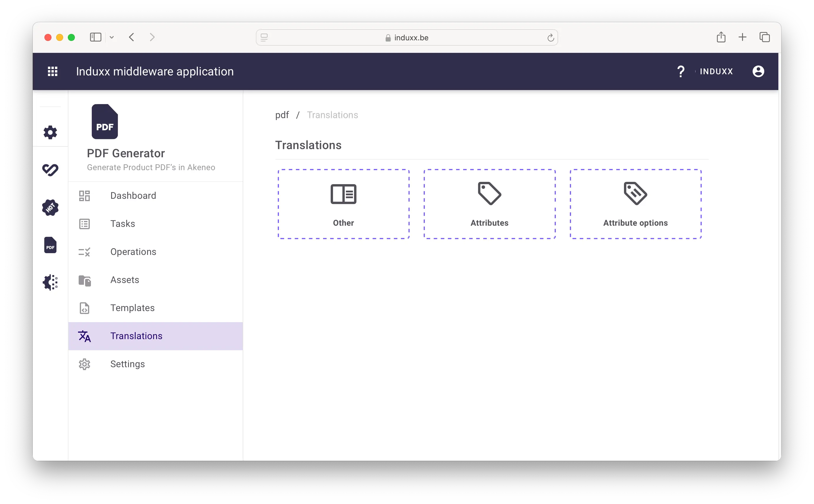The width and height of the screenshot is (814, 504).
Task: Open Tasks menu item
Action: pyautogui.click(x=123, y=224)
